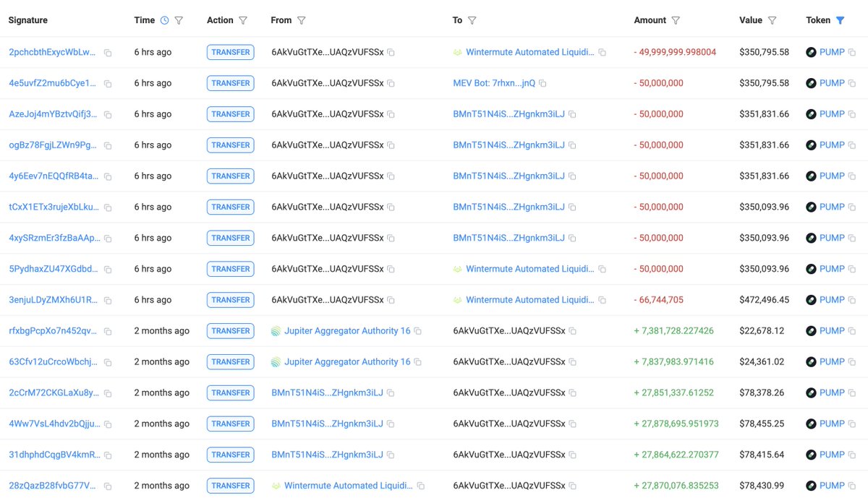The height and width of the screenshot is (498, 868).
Task: Select the amount + 27,870,076.835253
Action: 676,486
